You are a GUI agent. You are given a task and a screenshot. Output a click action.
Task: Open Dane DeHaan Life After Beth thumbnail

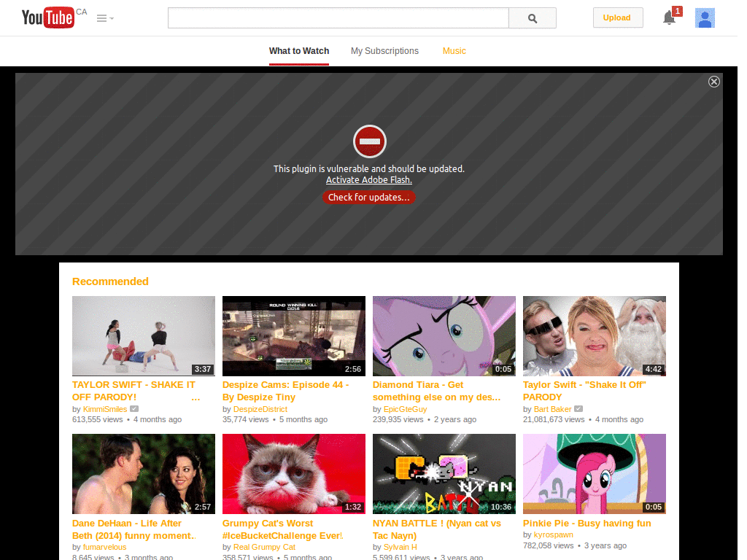(x=144, y=474)
